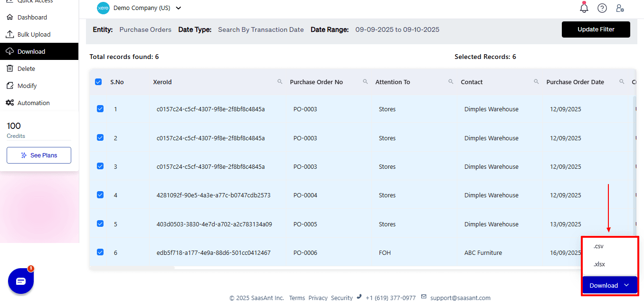Click the See Plans button
Viewport: 644px width, 301px height.
tap(39, 155)
